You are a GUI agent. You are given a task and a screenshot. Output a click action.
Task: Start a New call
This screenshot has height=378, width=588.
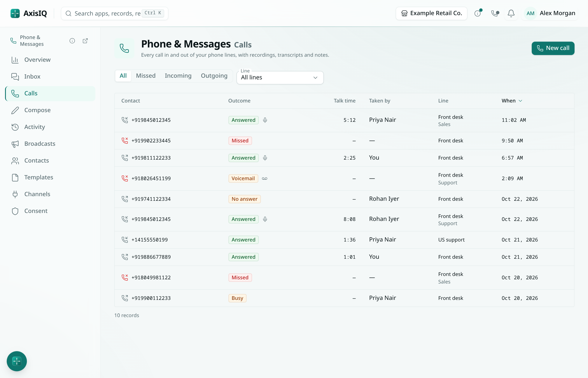point(553,48)
